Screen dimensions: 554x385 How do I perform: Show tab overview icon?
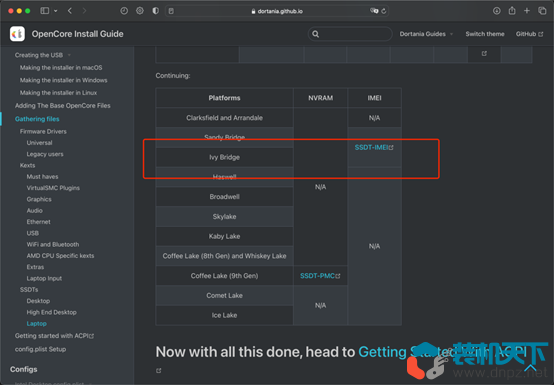click(542, 11)
